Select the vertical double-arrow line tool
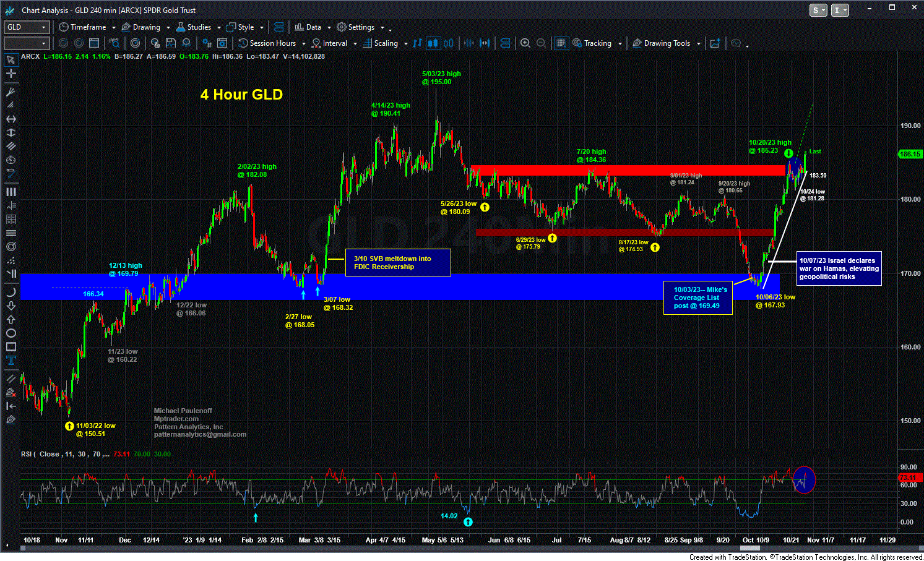Viewport: 924px width, 561px height. coord(11,133)
